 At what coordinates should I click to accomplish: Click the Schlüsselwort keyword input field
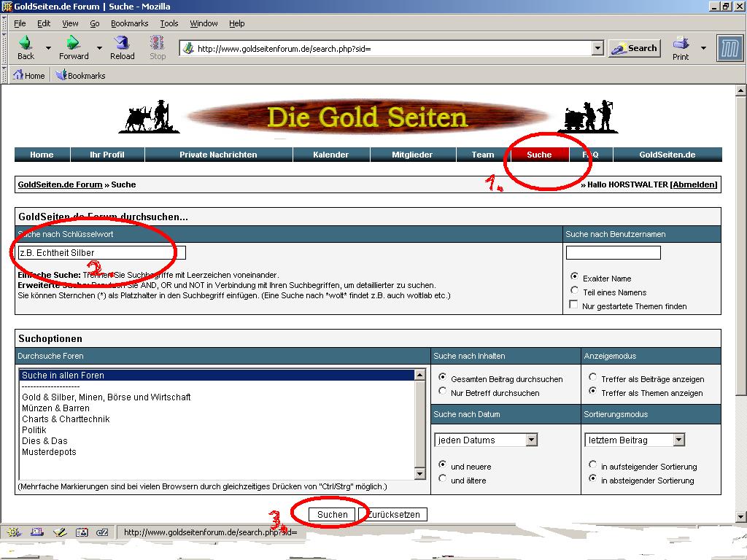(x=102, y=253)
